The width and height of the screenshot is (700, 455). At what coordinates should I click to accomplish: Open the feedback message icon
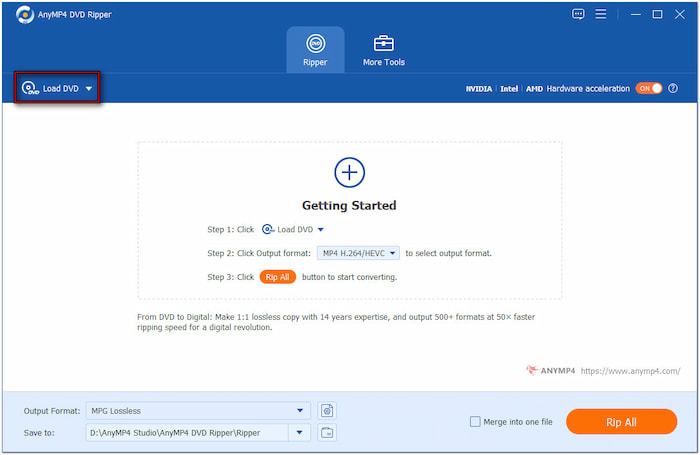pyautogui.click(x=578, y=14)
